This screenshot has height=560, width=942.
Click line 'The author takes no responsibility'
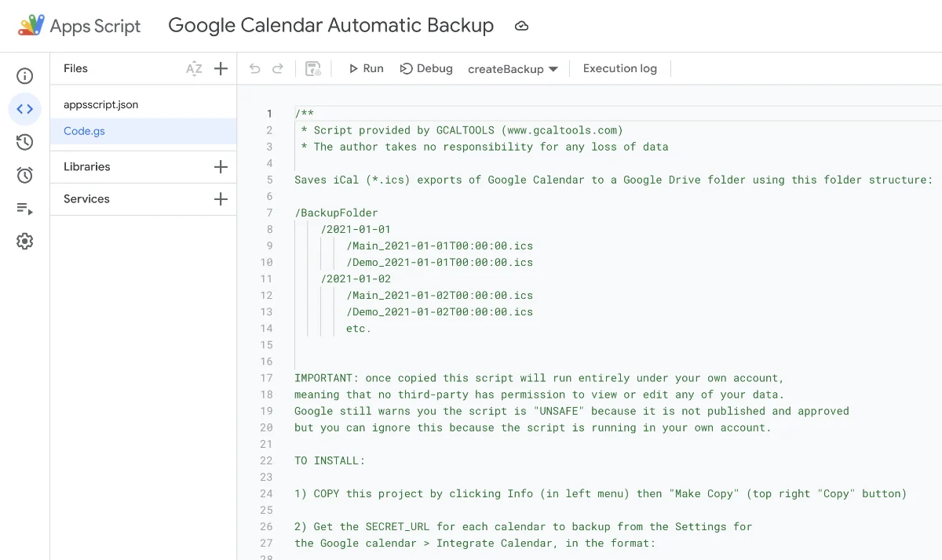click(484, 147)
